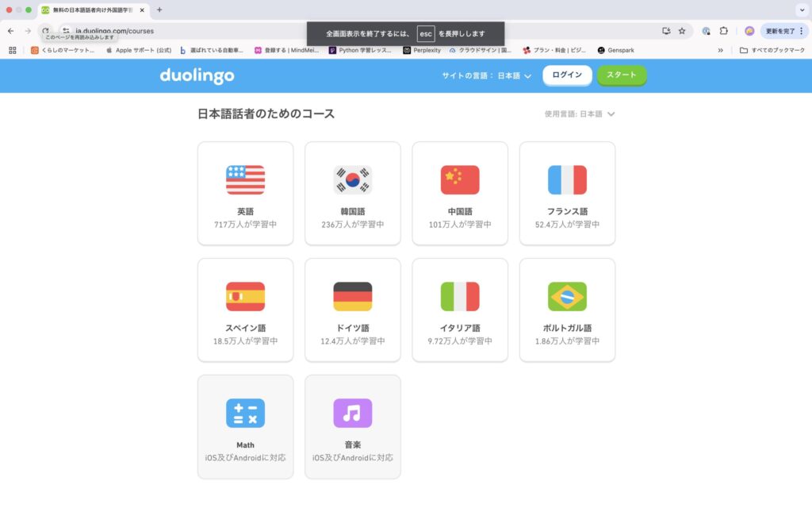Open the フランス語 course title link
Screen dimensions: 812x508
(x=567, y=211)
